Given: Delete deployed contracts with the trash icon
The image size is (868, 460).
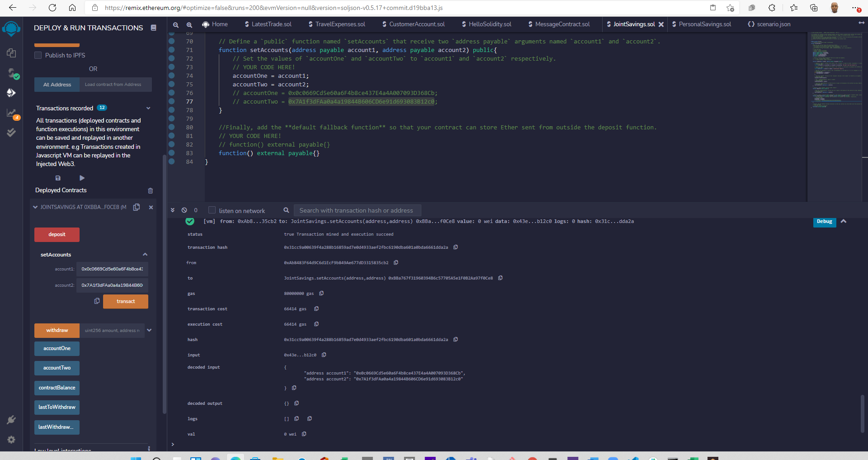Looking at the screenshot, I should (151, 190).
